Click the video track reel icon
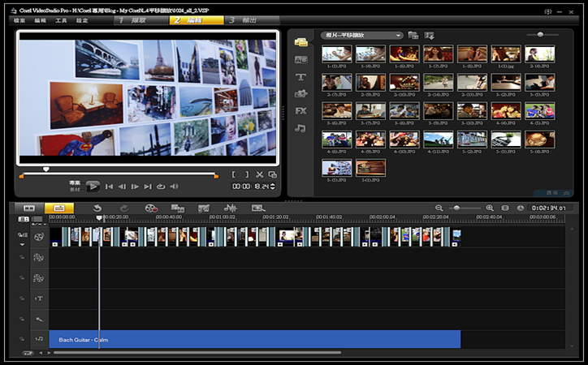 39,237
